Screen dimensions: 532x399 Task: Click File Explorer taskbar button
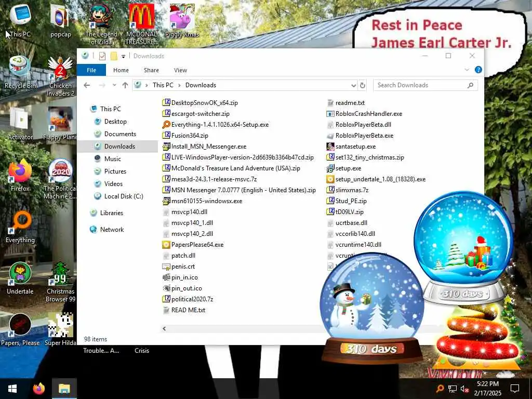click(x=64, y=389)
